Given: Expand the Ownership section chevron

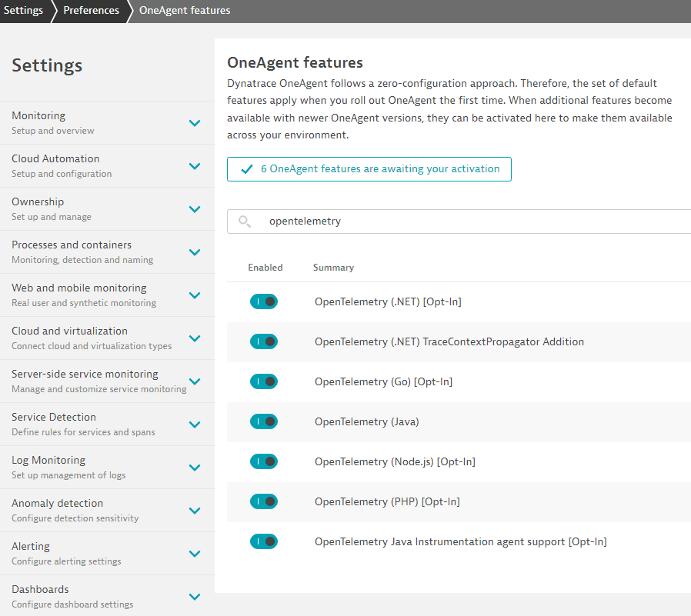Looking at the screenshot, I should point(195,209).
